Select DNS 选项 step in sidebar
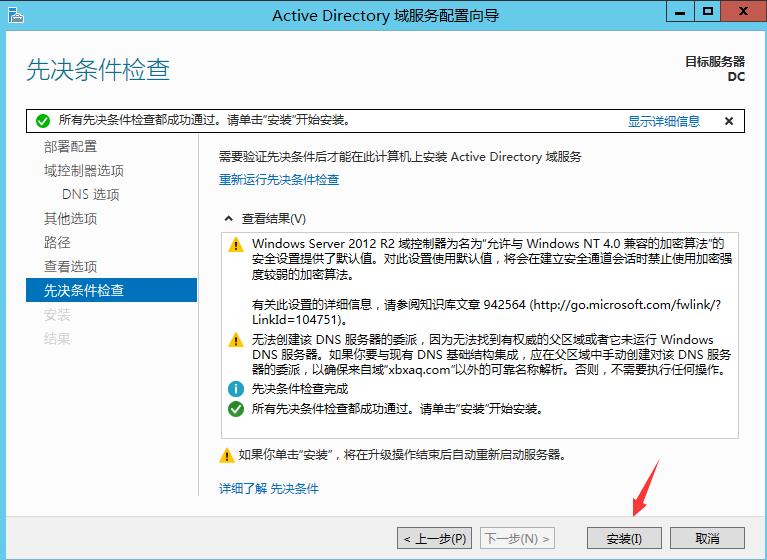Screen dimensions: 767x560 tap(90, 194)
